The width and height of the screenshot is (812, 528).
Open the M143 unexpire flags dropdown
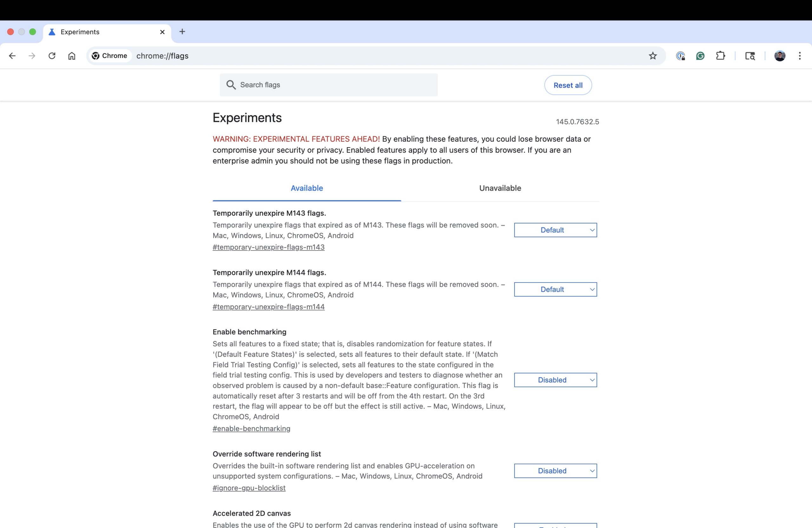pyautogui.click(x=555, y=230)
